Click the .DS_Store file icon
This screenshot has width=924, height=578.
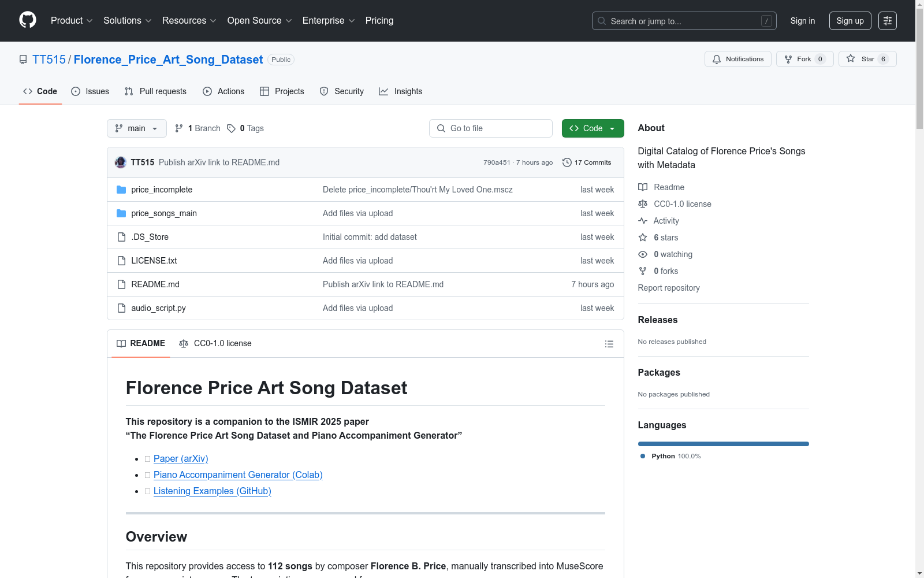coord(121,237)
